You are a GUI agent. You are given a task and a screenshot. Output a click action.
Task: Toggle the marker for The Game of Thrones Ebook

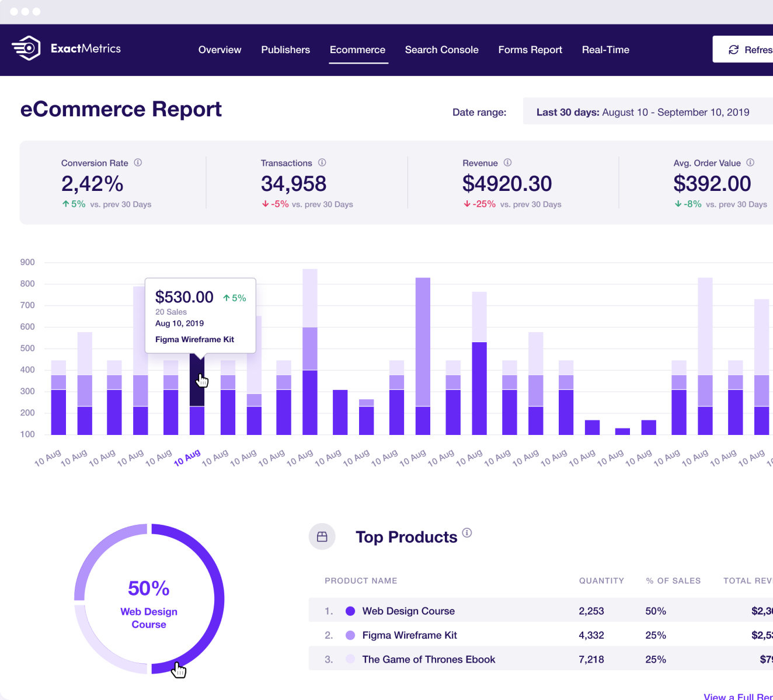[x=350, y=659]
